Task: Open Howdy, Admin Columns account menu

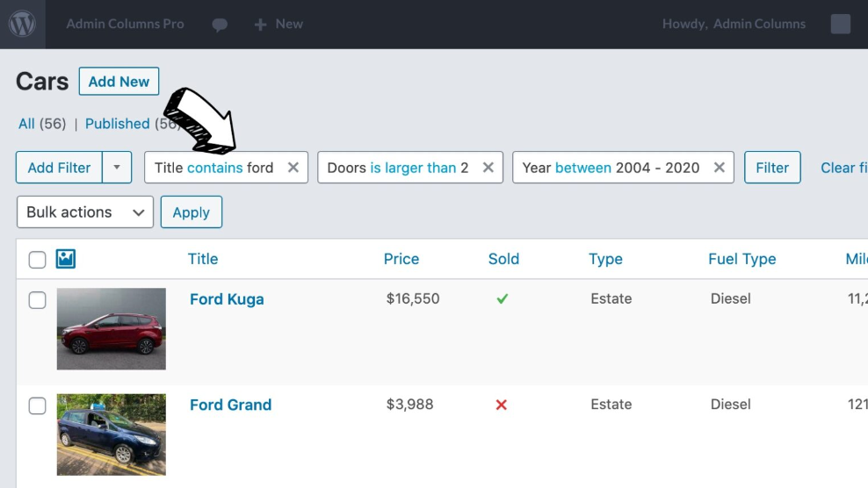Action: point(734,24)
